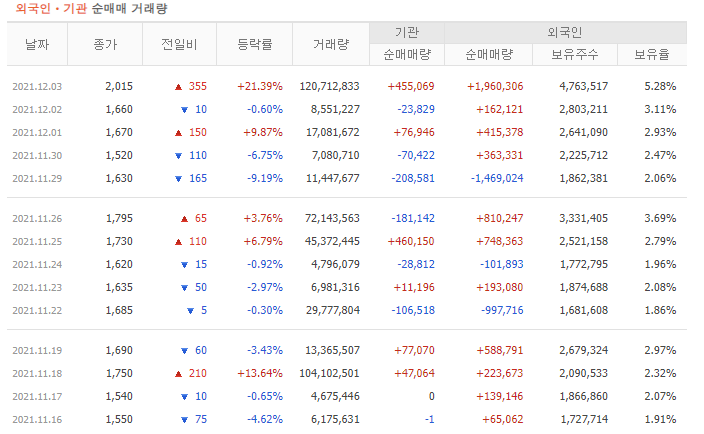Viewport: 704px width, 434px height.
Task: Select the date 2021.11.29
Action: 37,178
